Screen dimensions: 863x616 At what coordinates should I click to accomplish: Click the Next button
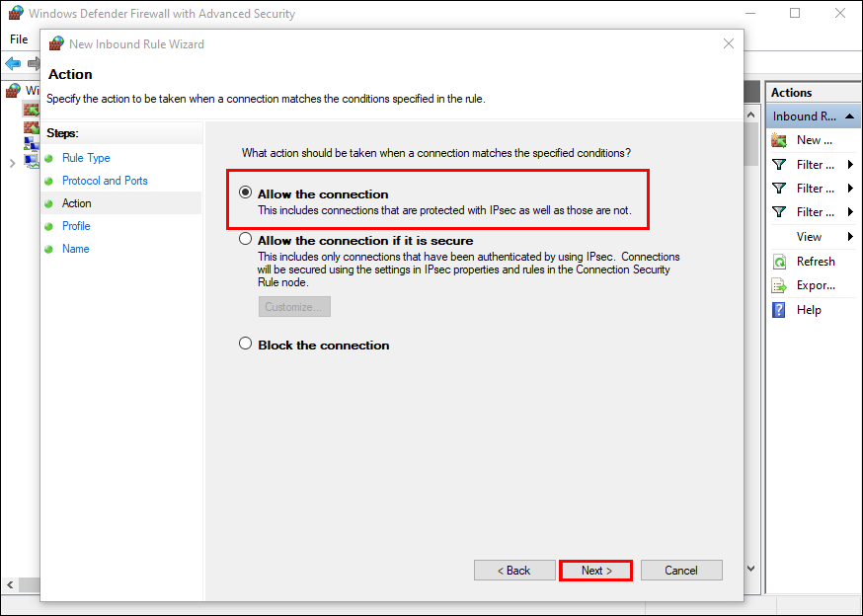(x=595, y=571)
